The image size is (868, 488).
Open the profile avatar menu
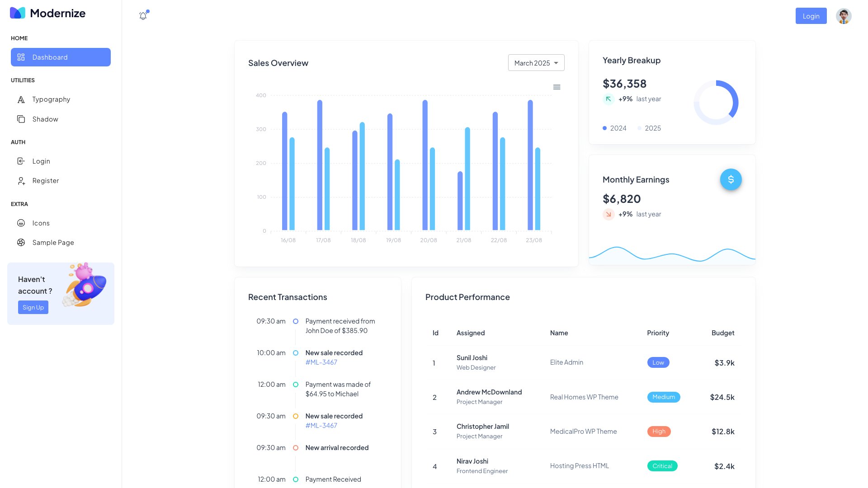[x=844, y=16]
